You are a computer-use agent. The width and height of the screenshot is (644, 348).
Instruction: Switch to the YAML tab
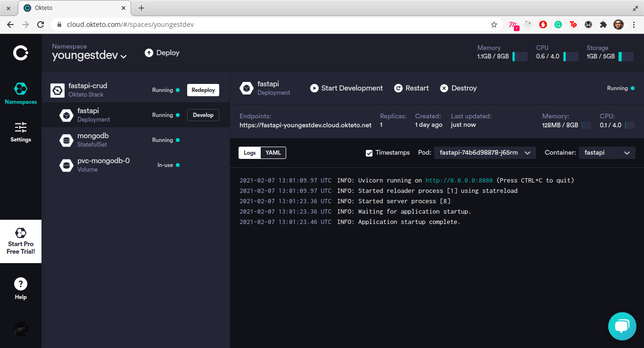click(x=273, y=153)
